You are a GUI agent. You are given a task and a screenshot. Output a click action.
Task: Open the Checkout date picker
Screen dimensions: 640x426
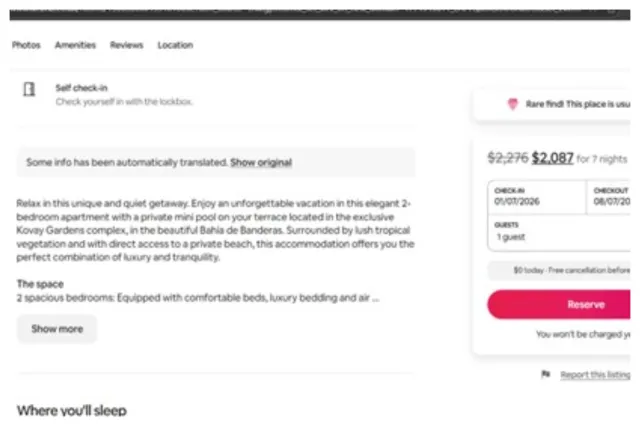click(x=610, y=196)
